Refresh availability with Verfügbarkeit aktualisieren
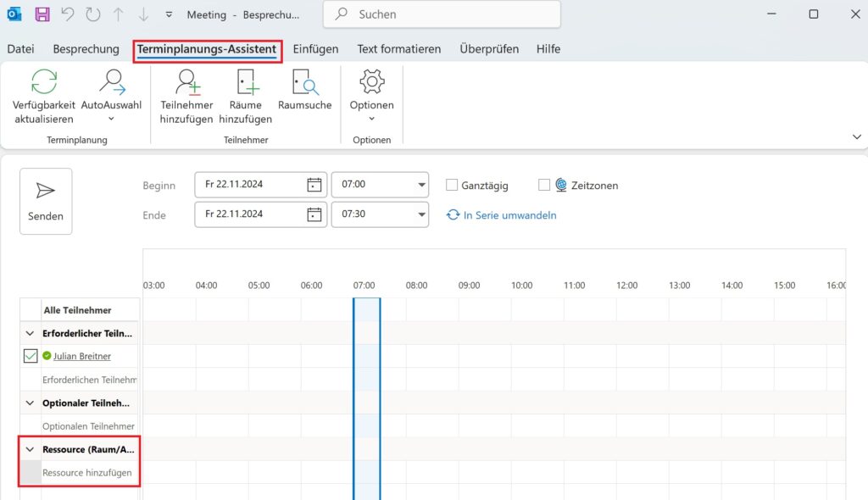868x500 pixels. [44, 97]
